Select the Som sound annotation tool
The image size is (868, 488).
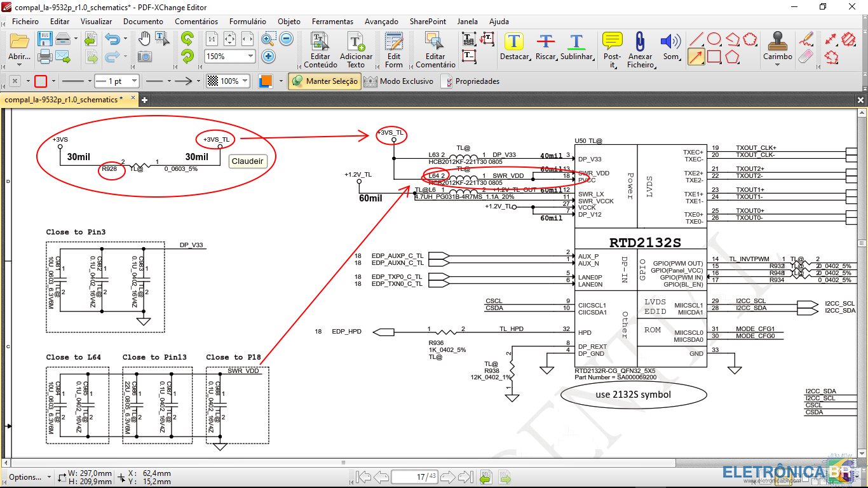pos(670,47)
